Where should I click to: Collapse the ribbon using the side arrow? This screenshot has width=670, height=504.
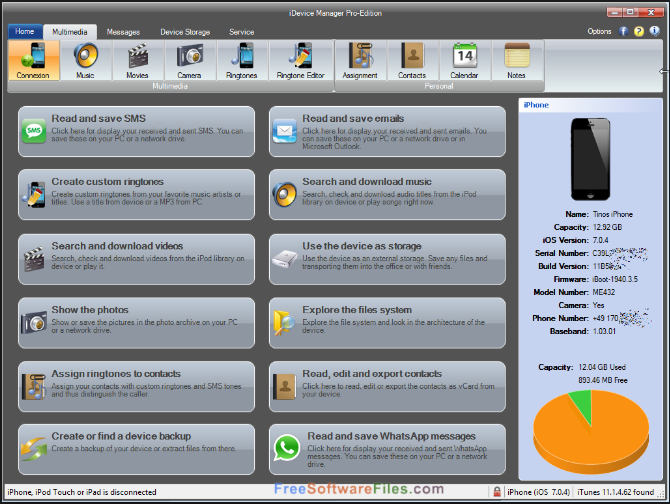[x=665, y=71]
